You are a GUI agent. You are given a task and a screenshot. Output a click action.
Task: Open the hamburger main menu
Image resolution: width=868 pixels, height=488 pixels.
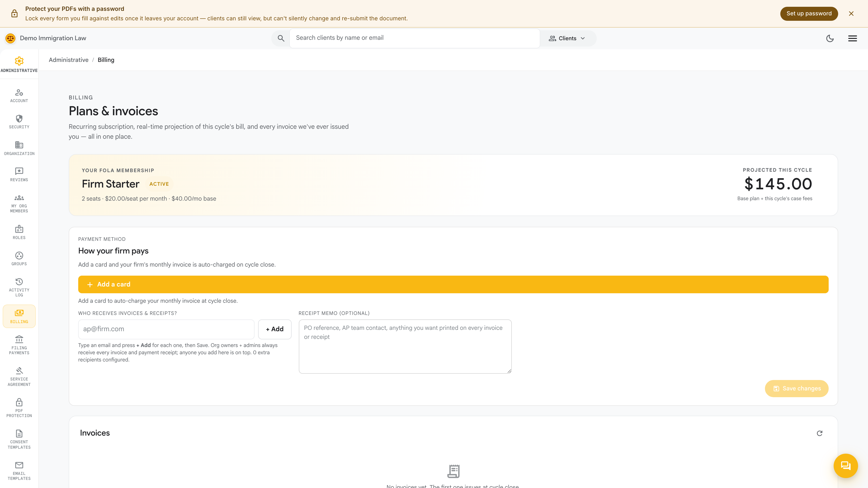click(x=852, y=38)
